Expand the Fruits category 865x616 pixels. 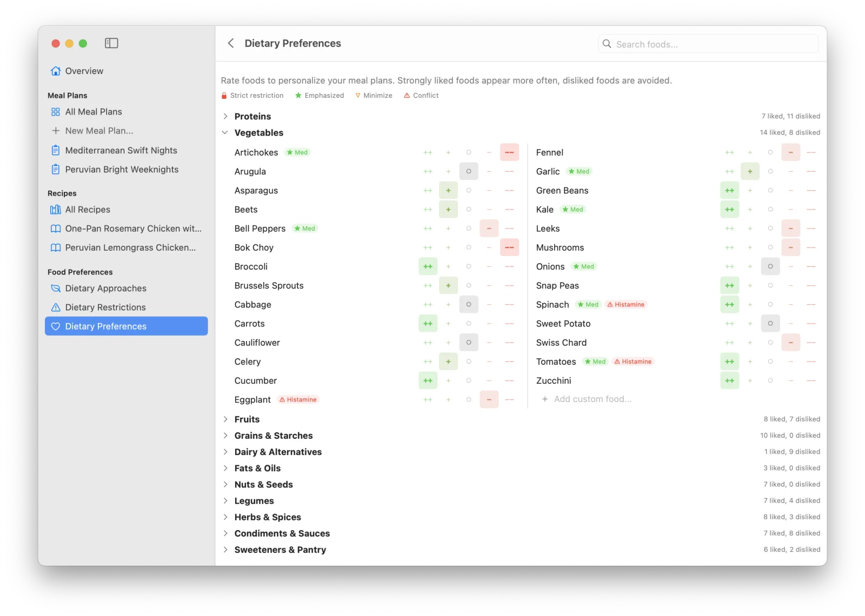[225, 419]
